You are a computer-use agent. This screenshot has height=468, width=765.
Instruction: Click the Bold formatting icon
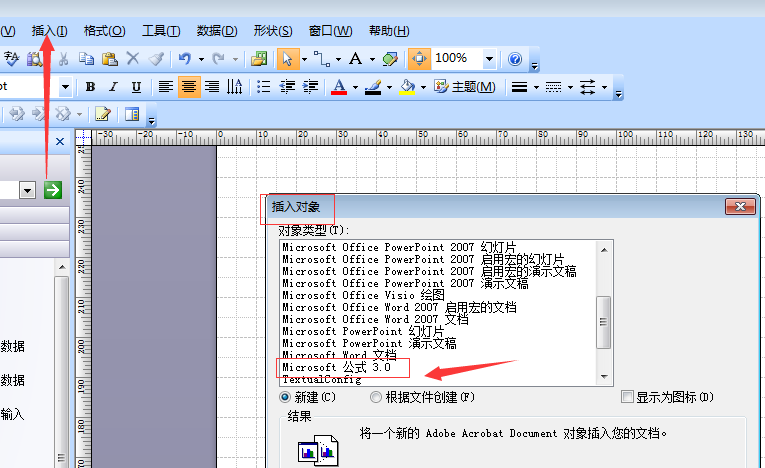(x=90, y=87)
